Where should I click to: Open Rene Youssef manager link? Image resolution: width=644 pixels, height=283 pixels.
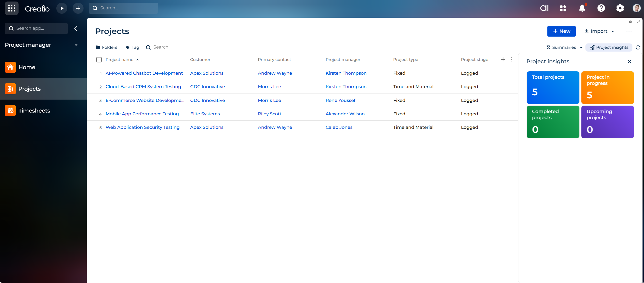point(340,100)
